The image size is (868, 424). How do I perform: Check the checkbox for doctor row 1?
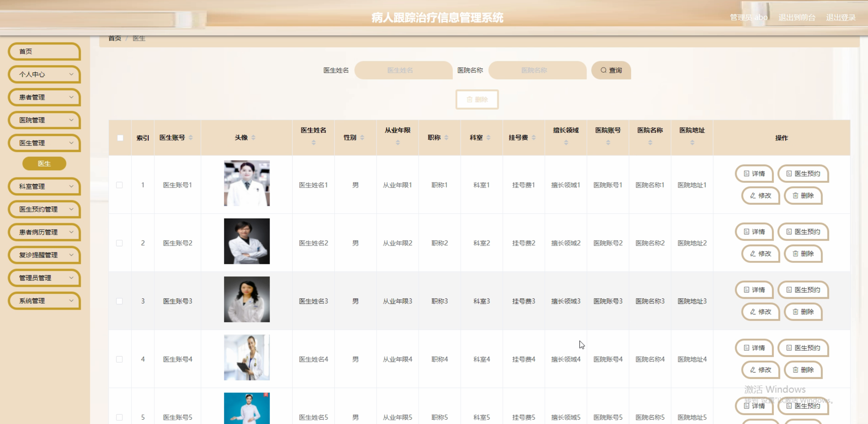(119, 185)
